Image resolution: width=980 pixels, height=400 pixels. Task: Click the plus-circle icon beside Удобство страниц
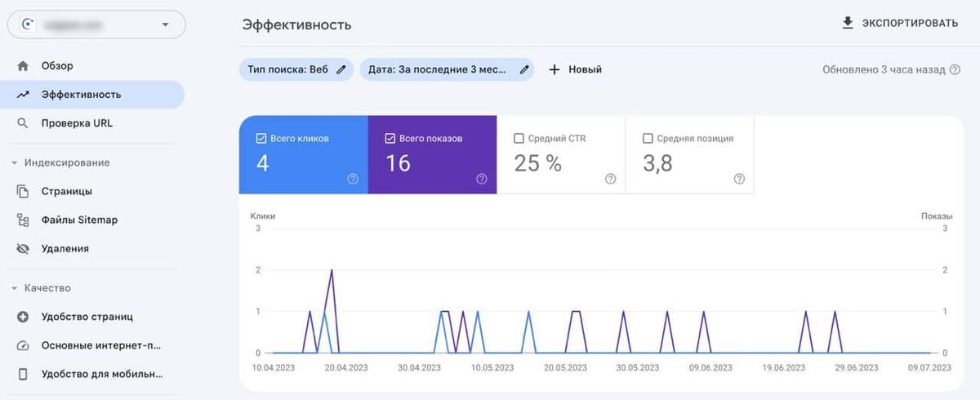point(23,317)
